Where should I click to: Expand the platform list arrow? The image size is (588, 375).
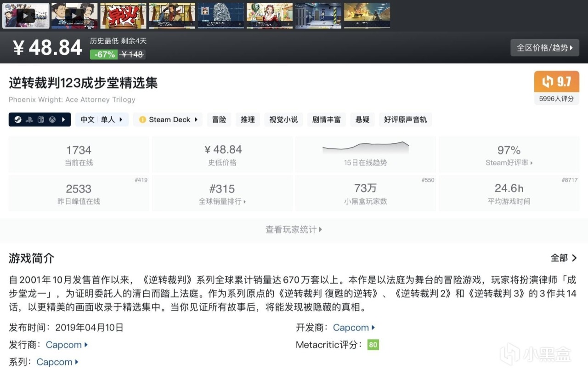63,120
